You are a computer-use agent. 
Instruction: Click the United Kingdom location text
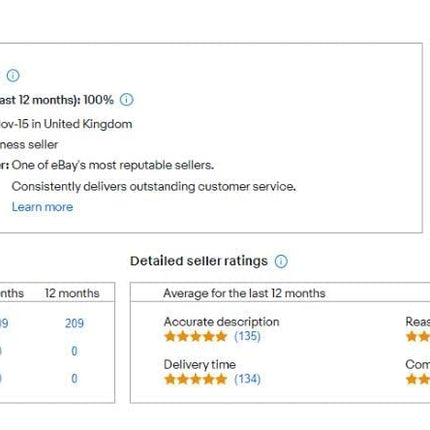(88, 124)
